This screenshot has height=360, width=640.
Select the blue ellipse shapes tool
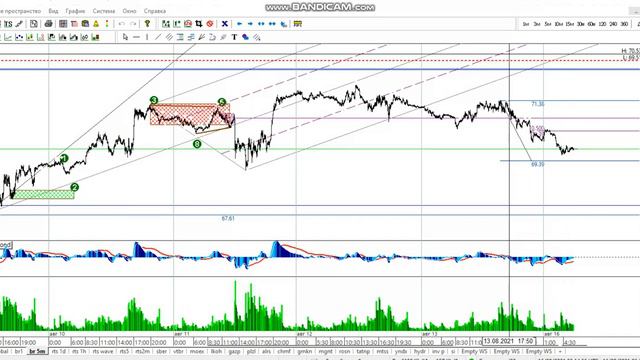click(x=245, y=37)
